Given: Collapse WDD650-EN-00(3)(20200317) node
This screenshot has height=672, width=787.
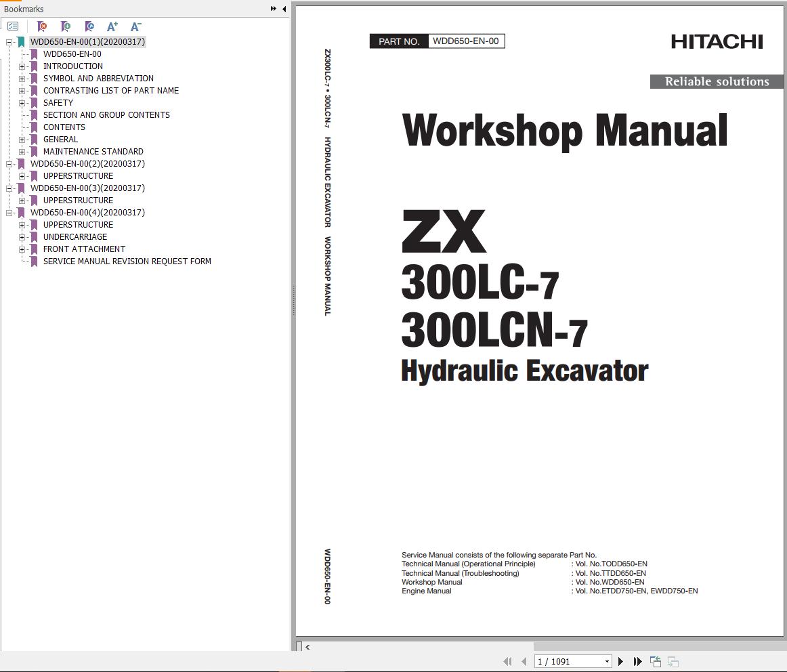Looking at the screenshot, I should pos(9,188).
